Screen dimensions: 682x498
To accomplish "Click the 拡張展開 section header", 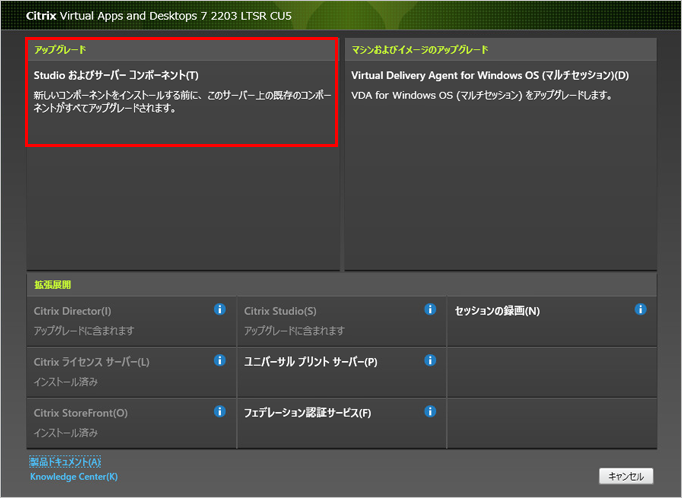I will (x=53, y=285).
